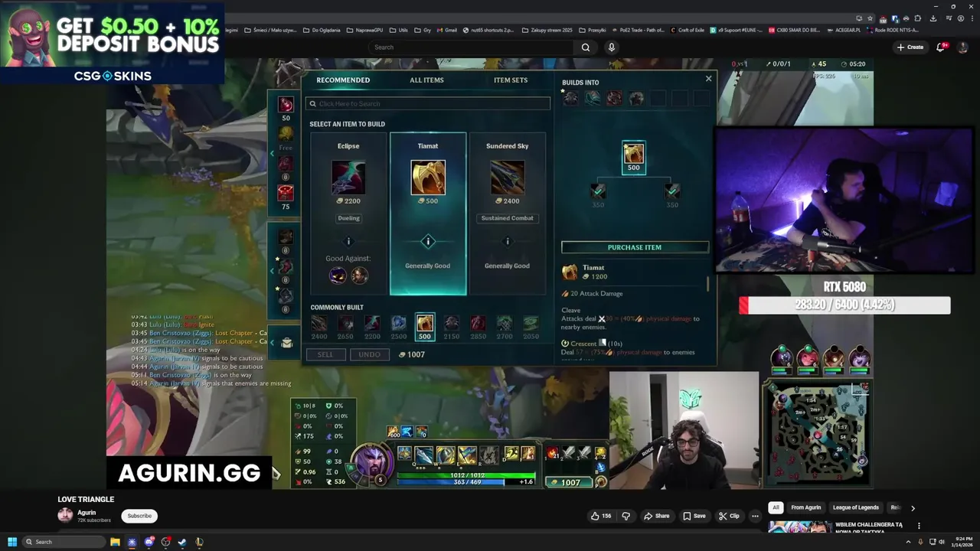Click the item shop search field
This screenshot has width=980, height=551.
pyautogui.click(x=427, y=103)
